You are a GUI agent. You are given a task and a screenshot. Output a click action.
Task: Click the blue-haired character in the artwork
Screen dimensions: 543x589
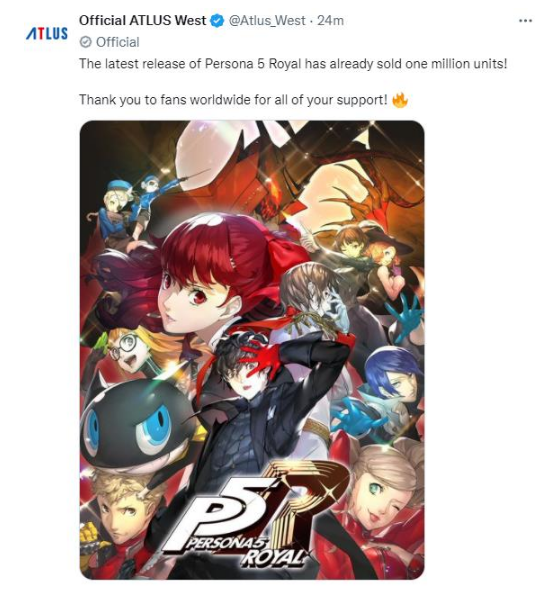pos(392,379)
